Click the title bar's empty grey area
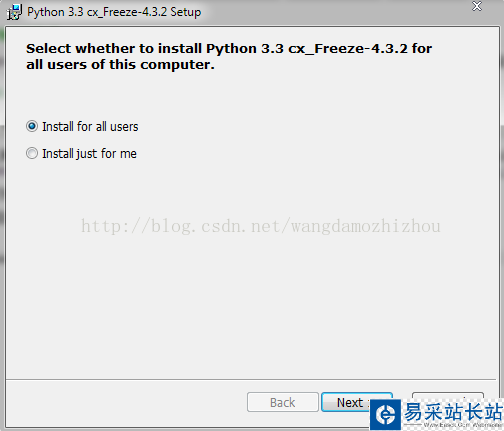This screenshot has height=431, width=504. [333, 12]
